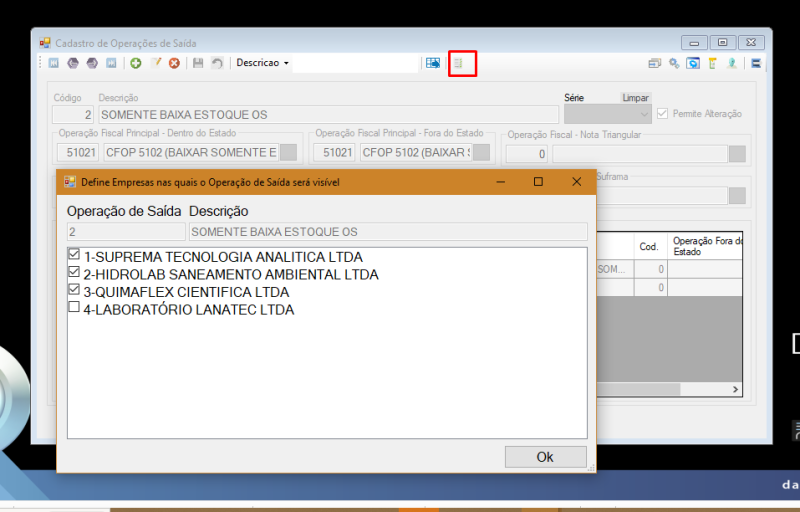The width and height of the screenshot is (800, 512).
Task: Go to first record in toolbar
Action: [54, 63]
